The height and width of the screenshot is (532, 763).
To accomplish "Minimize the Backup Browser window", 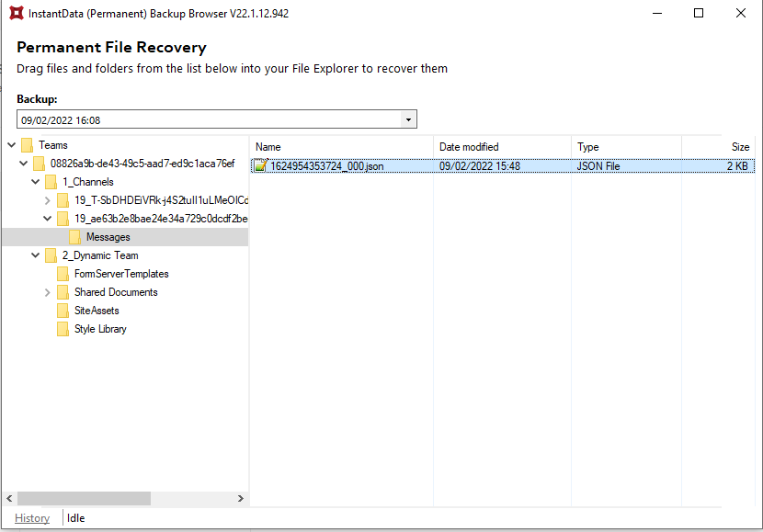I will pos(657,13).
